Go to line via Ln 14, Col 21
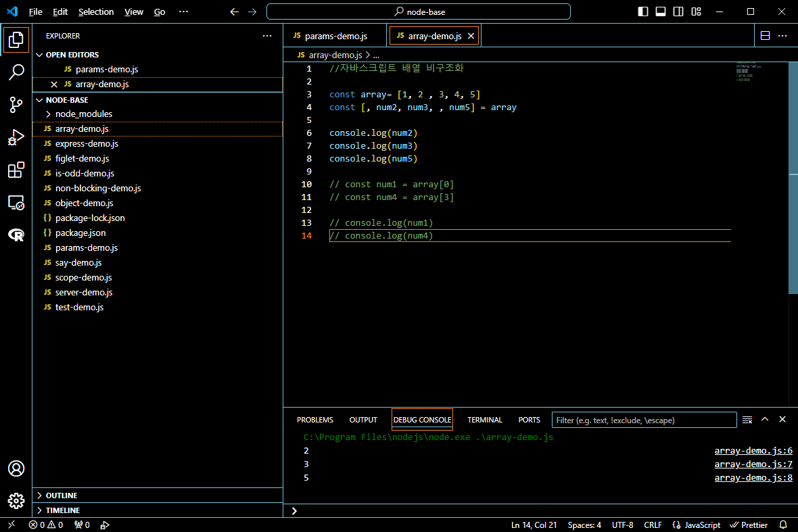This screenshot has width=798, height=532. (534, 525)
